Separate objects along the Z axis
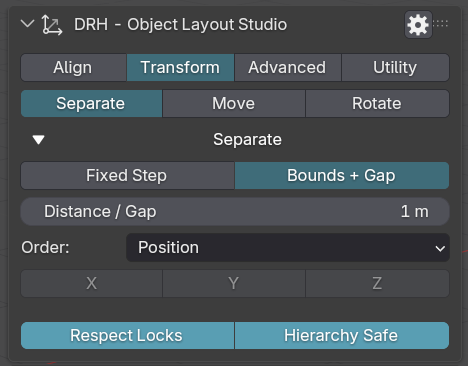Screen dimensions: 468x366 pyautogui.click(x=377, y=283)
